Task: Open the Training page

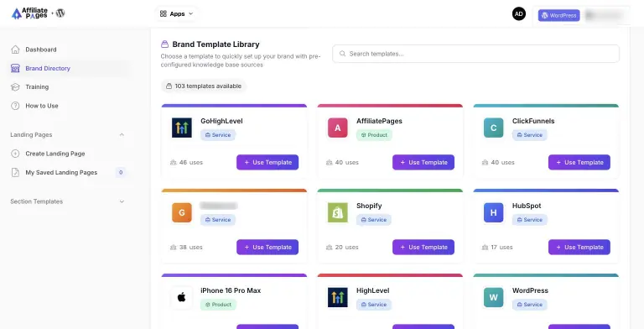Action: (37, 86)
